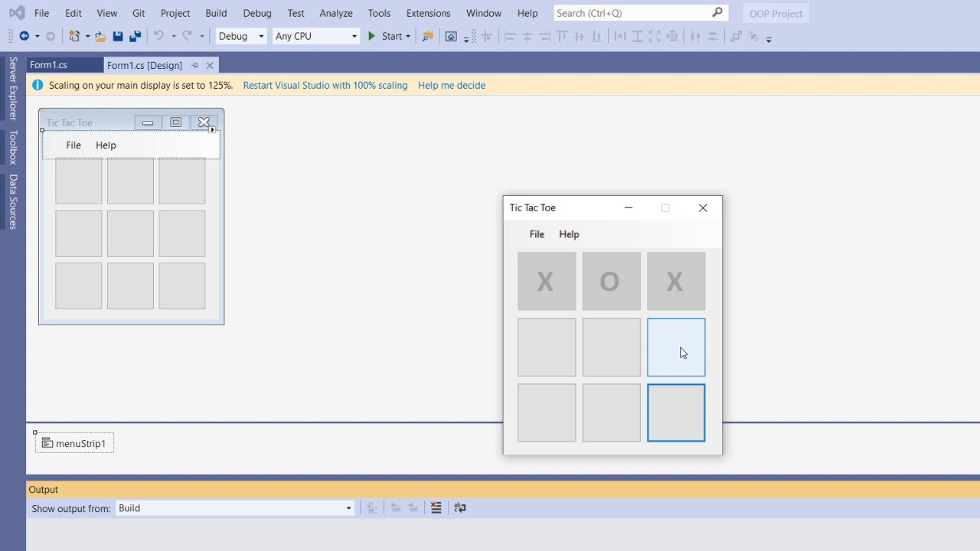Open the Show output from Build dropdown
Screen dimensions: 980x551
point(234,508)
